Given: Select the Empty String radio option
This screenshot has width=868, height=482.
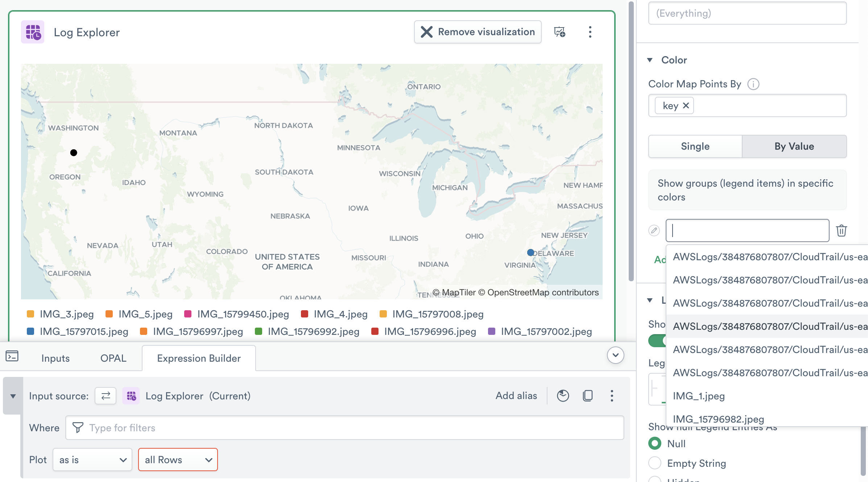Looking at the screenshot, I should [x=655, y=463].
